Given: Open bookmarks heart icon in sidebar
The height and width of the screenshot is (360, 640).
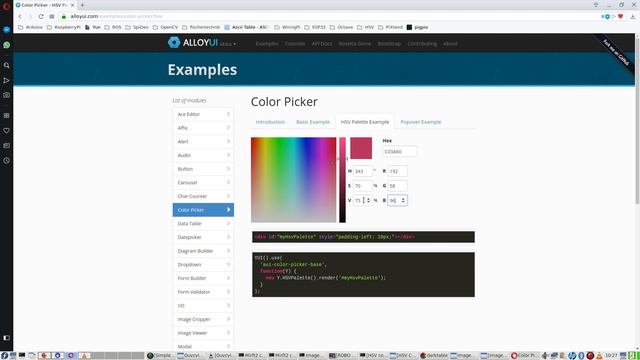Looking at the screenshot, I should (6, 131).
